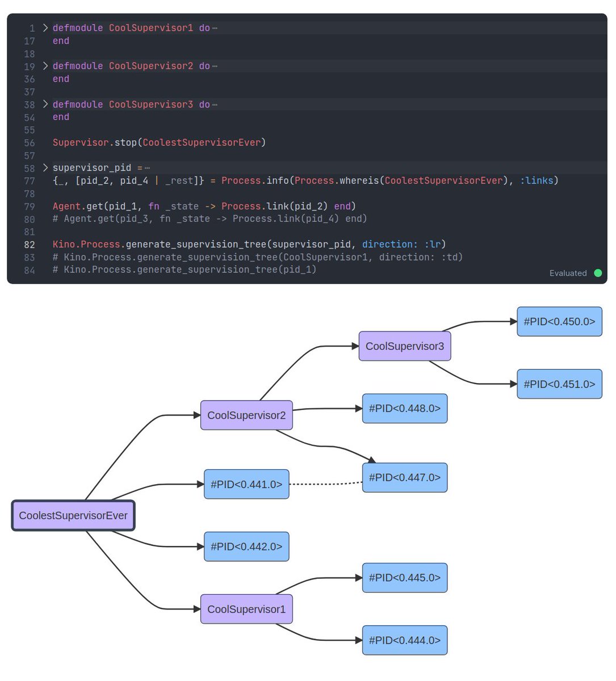This screenshot has height=681, width=616.
Task: Click the green Evaluated status dot
Action: pyautogui.click(x=597, y=273)
